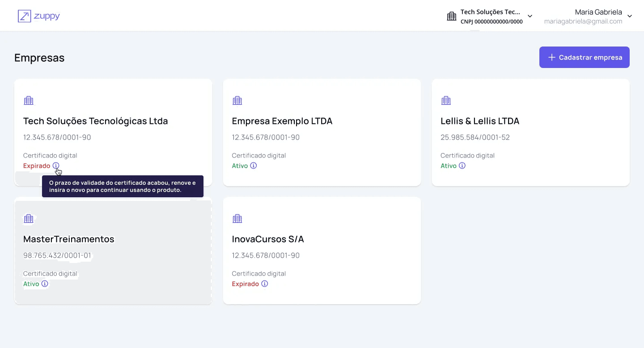The height and width of the screenshot is (348, 644).
Task: Click the building icon on MasterTreinamentos card
Action: click(x=29, y=219)
